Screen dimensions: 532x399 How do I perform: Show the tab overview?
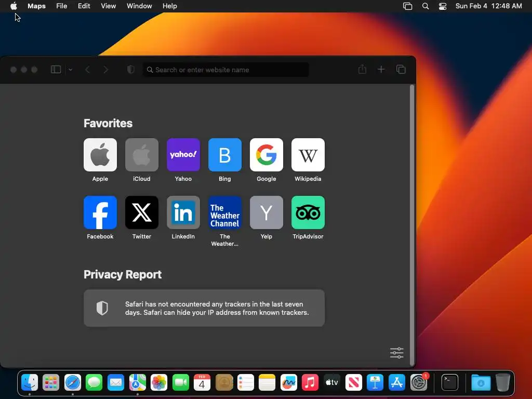pyautogui.click(x=401, y=69)
